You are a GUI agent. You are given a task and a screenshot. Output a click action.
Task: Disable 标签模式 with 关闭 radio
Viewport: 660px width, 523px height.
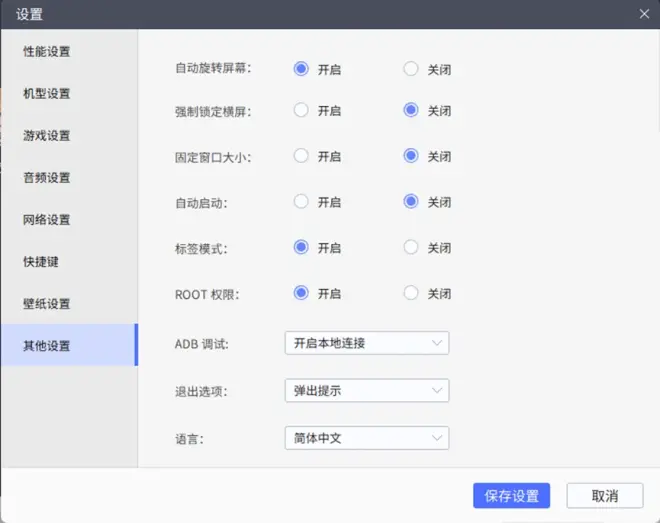tap(411, 247)
